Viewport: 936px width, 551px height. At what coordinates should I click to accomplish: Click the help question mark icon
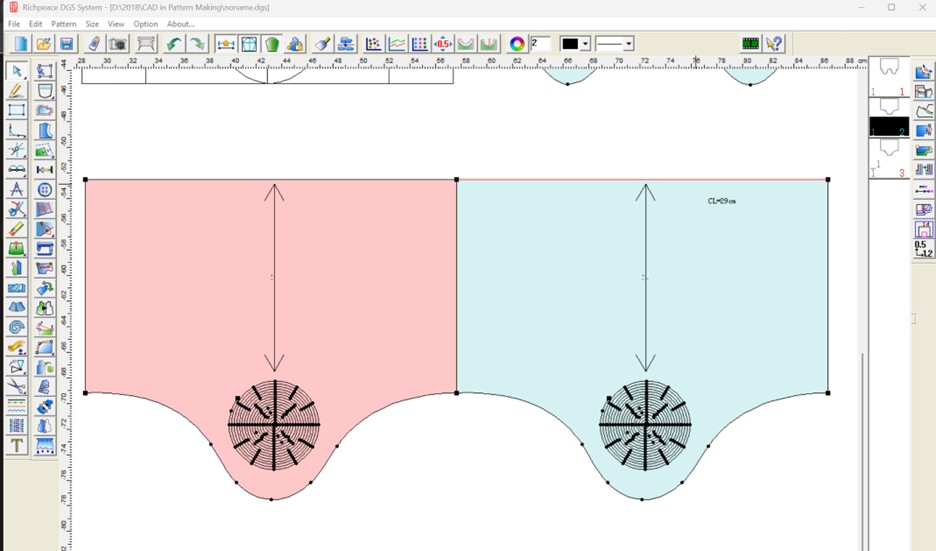pyautogui.click(x=775, y=44)
